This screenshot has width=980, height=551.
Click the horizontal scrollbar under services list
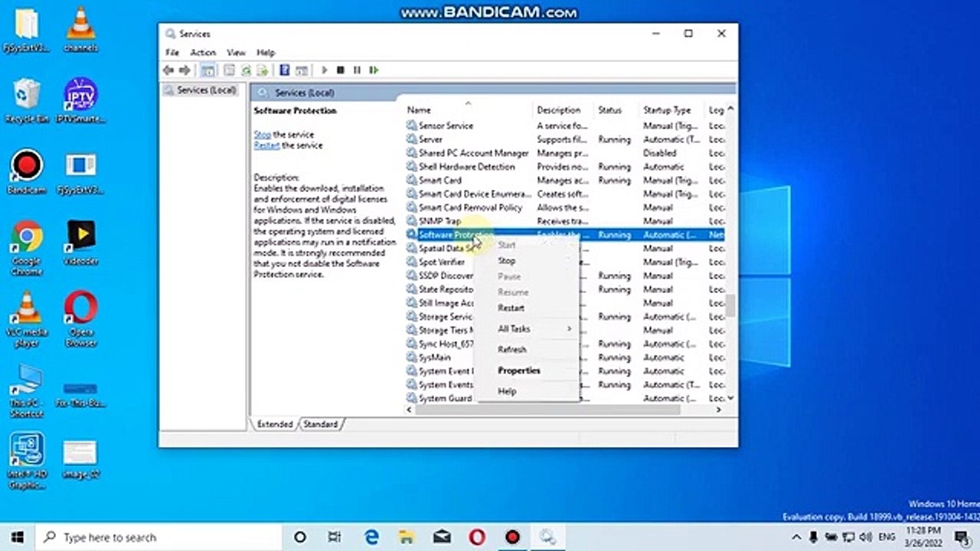(547, 409)
